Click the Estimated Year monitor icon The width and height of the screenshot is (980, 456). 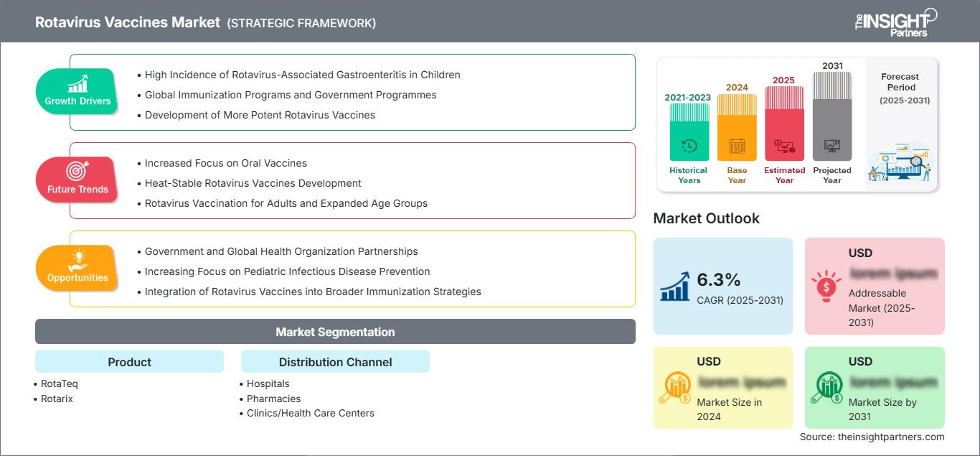tap(784, 147)
